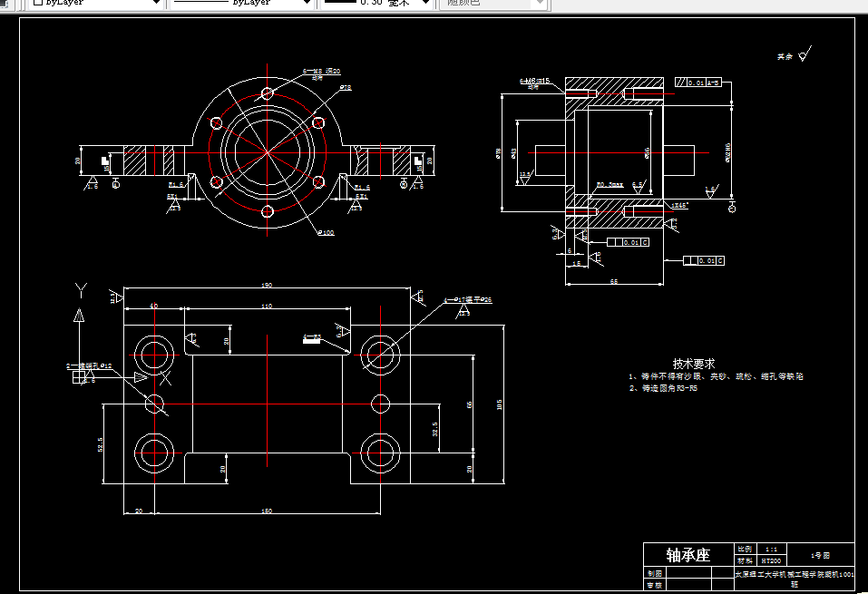Click the 技术要求 heading text
The image size is (868, 594).
(695, 361)
